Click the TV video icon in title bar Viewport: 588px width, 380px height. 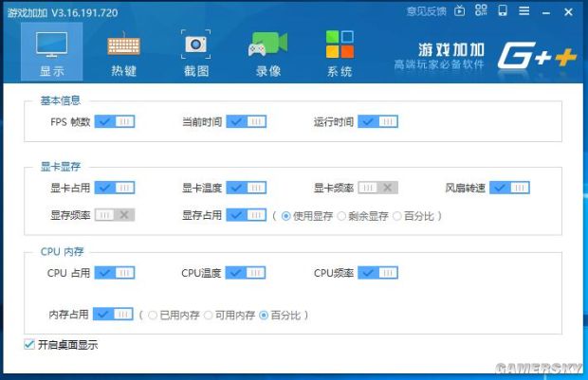click(460, 11)
